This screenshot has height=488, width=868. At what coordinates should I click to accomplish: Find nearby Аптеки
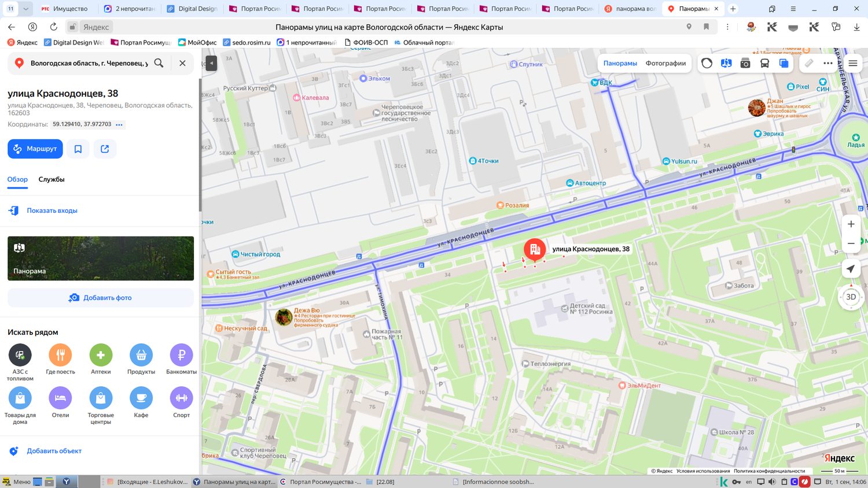pos(101,359)
